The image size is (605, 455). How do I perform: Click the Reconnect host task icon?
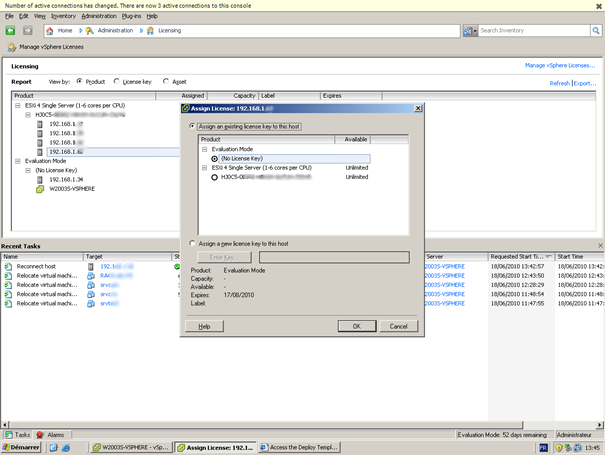[x=8, y=267]
